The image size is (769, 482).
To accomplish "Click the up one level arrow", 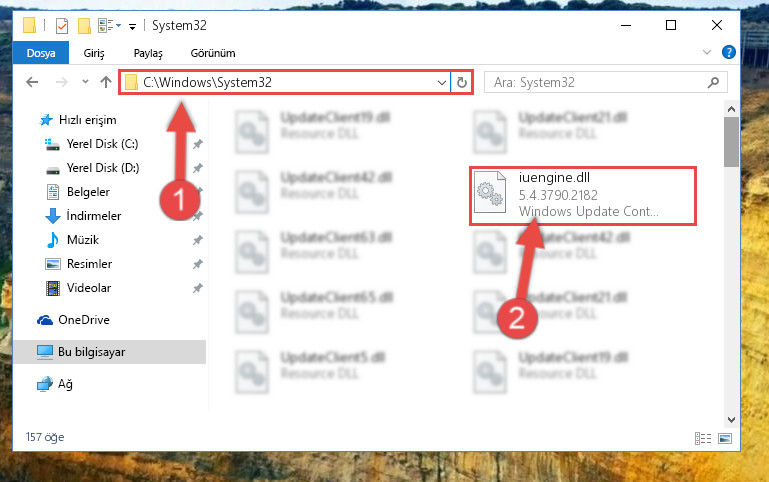I will click(106, 82).
